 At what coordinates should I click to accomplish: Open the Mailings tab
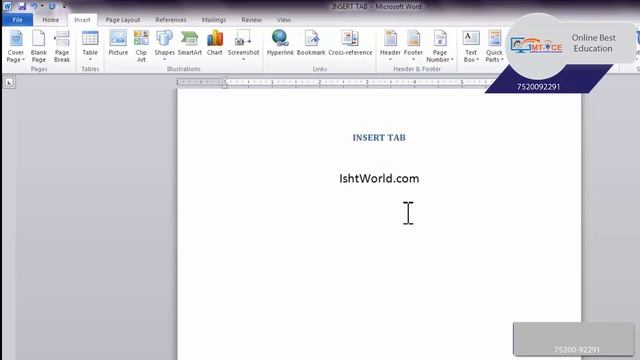click(x=213, y=20)
